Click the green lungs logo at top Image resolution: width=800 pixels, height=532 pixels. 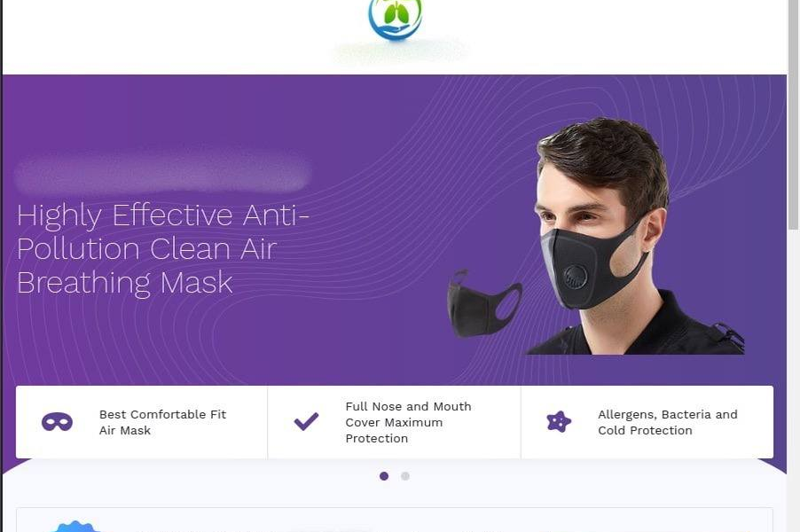coord(396,19)
